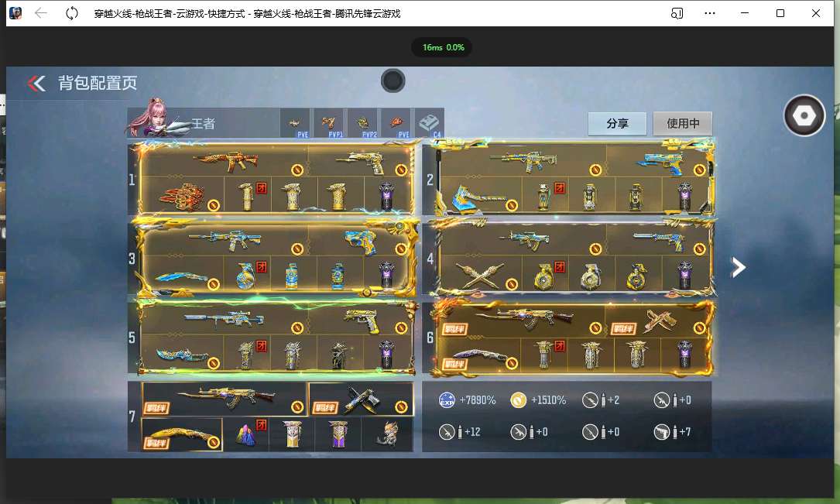Screen dimensions: 840x504
Task: Select backpack 3 primary rifle slot
Action: [x=225, y=239]
